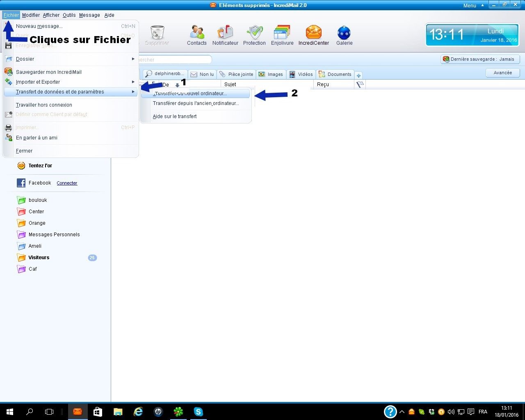Click the Enjolivure toolbar icon
Screen dimensions: 525x420
[x=282, y=33]
